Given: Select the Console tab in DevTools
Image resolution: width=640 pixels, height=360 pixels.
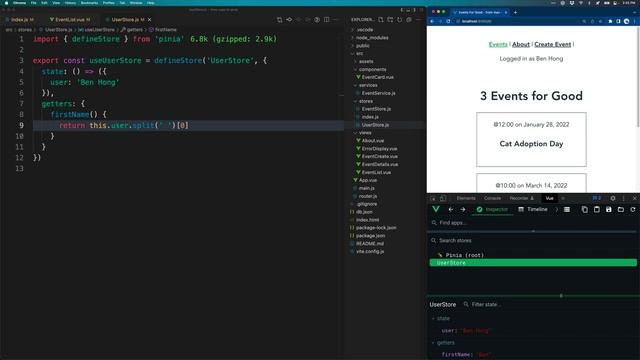Looking at the screenshot, I should (492, 198).
